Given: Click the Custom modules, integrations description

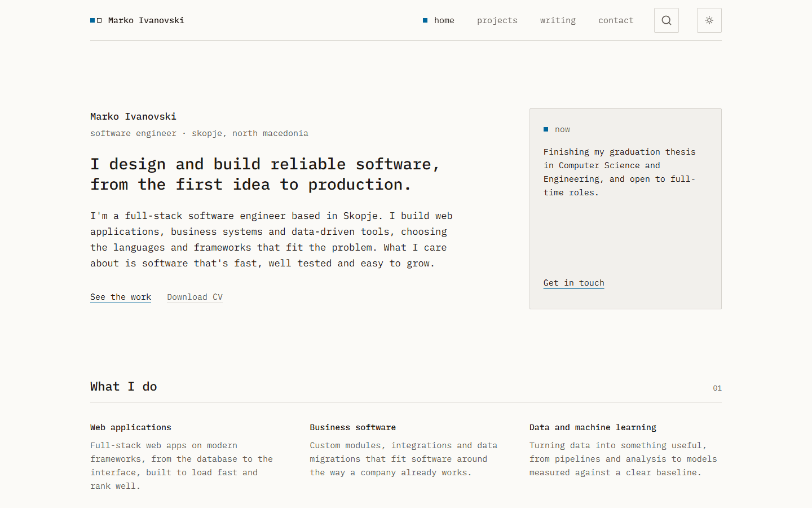Looking at the screenshot, I should [x=404, y=459].
